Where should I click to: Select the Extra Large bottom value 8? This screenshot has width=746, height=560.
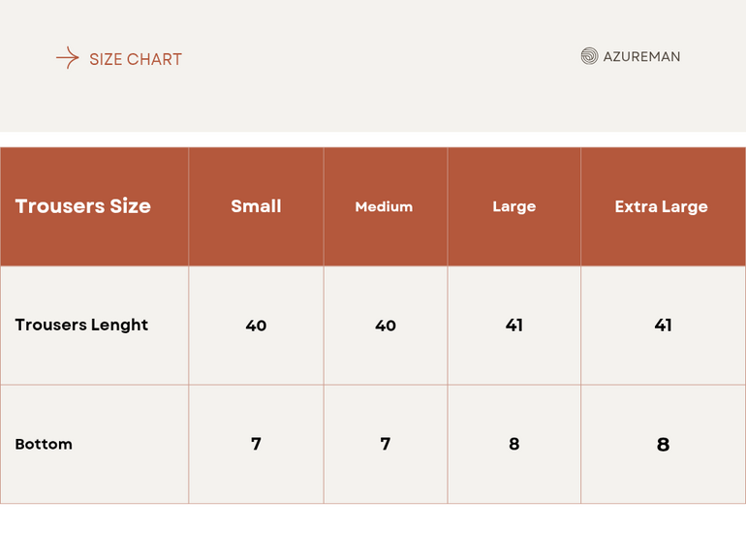(663, 445)
